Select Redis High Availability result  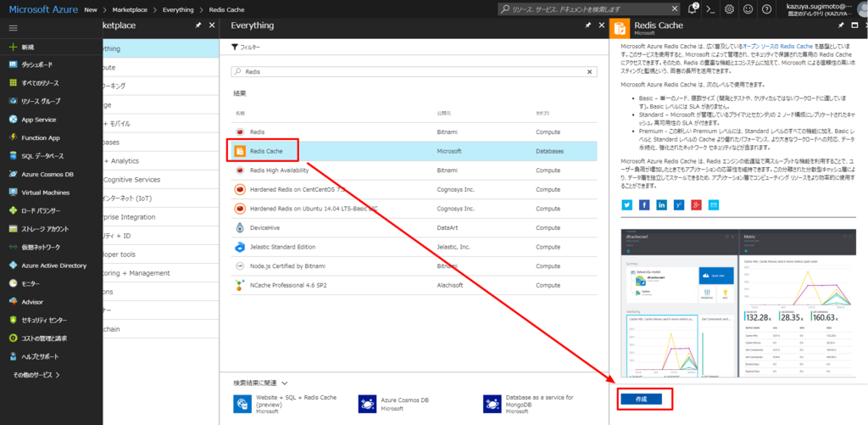pyautogui.click(x=414, y=170)
